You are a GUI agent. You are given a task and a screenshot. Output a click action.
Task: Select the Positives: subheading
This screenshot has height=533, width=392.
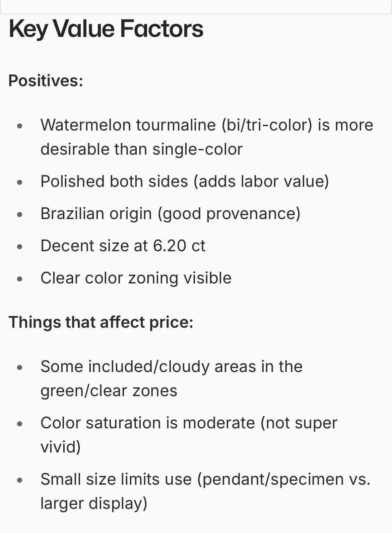tap(46, 81)
